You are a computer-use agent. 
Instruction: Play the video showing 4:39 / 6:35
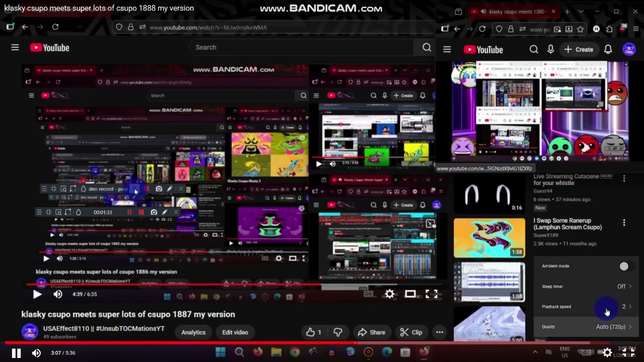tap(37, 295)
